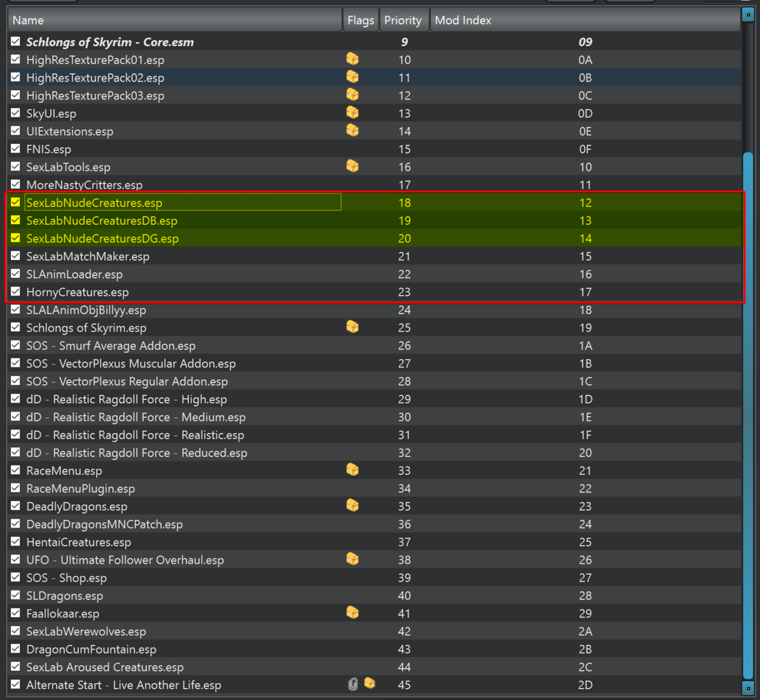The height and width of the screenshot is (700, 760).
Task: Select dD - Realistic Ragdoll Force - Realistic.esp
Action: [x=374, y=435]
